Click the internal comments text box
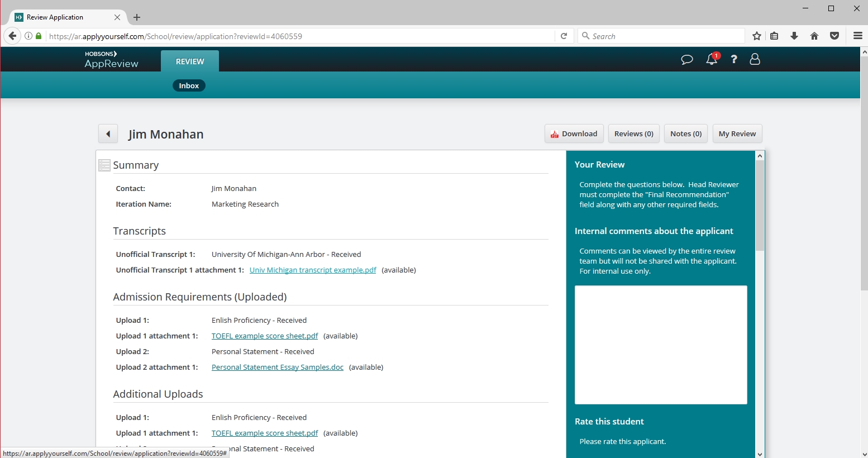Screen dimensions: 868x458 (661, 345)
